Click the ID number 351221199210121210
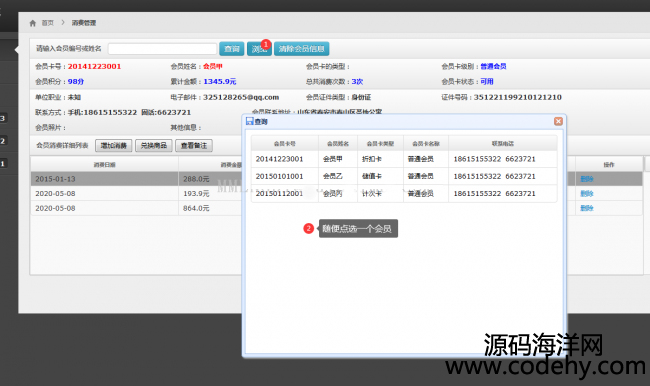650x386 pixels. (518, 97)
